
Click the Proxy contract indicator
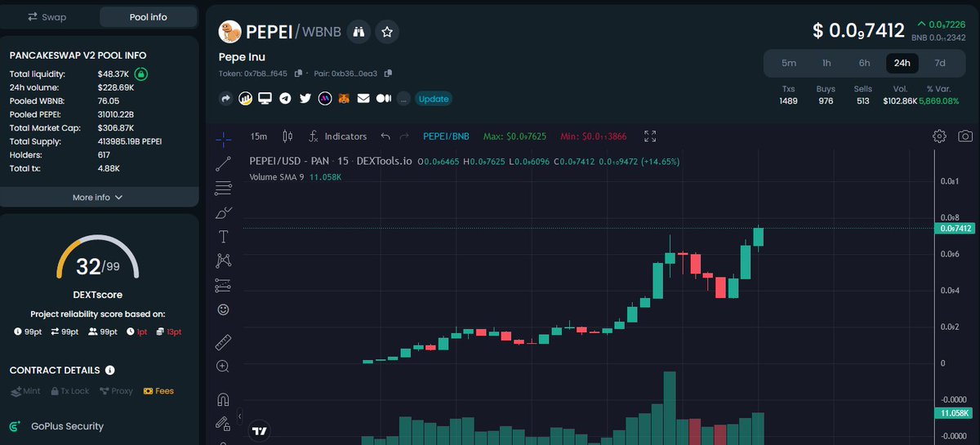pyautogui.click(x=116, y=391)
